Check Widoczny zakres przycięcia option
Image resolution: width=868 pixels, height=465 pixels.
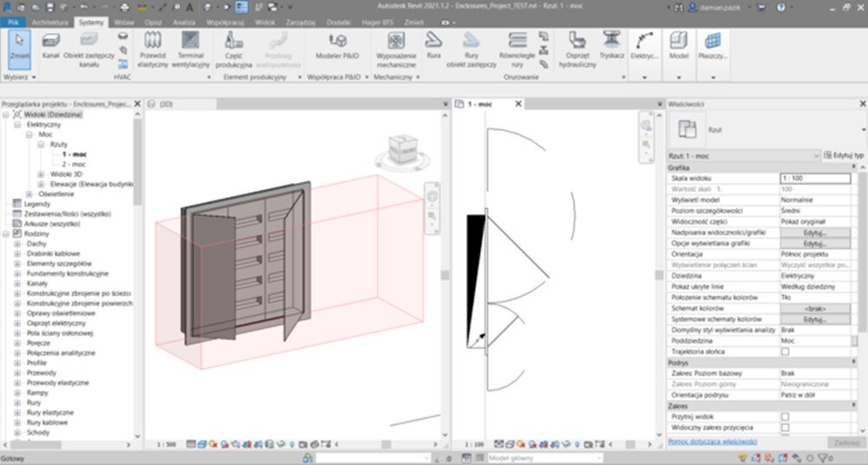pyautogui.click(x=785, y=428)
